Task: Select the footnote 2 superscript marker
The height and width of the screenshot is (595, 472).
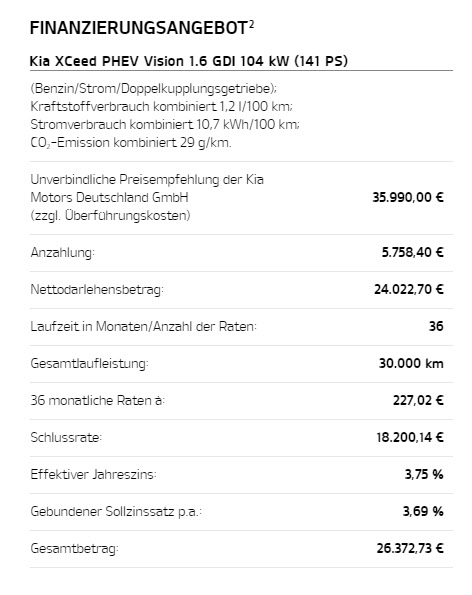Action: 252,24
